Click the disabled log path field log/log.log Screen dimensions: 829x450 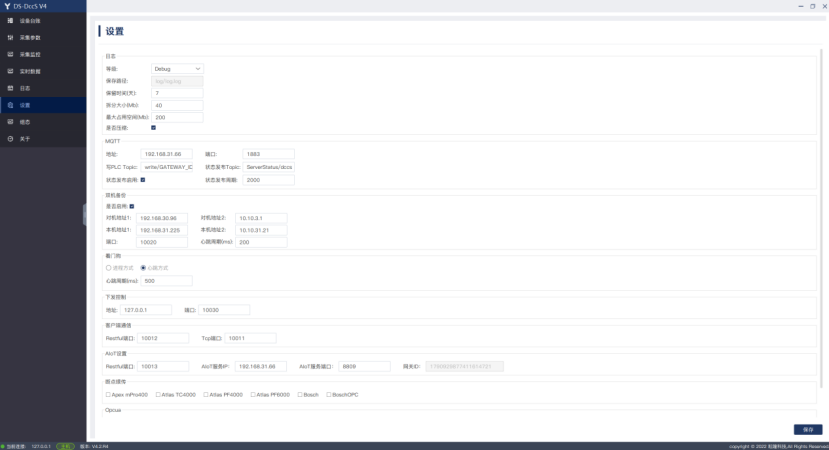point(177,81)
